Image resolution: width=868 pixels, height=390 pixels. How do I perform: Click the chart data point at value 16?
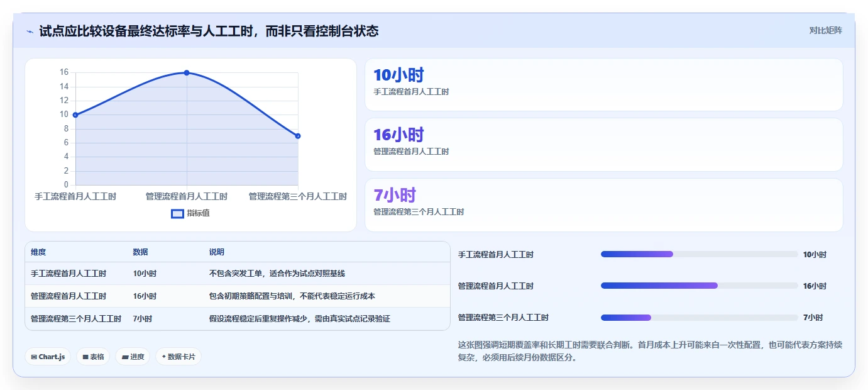tap(187, 73)
